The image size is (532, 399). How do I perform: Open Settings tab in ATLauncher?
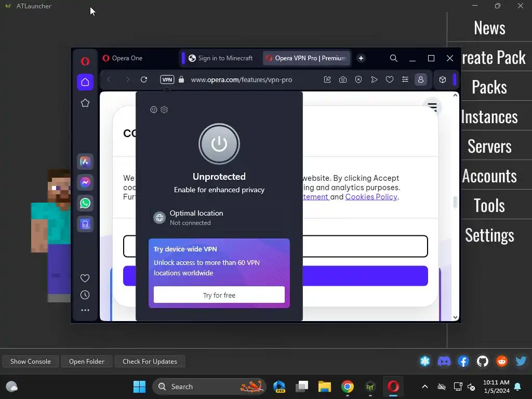pos(489,235)
